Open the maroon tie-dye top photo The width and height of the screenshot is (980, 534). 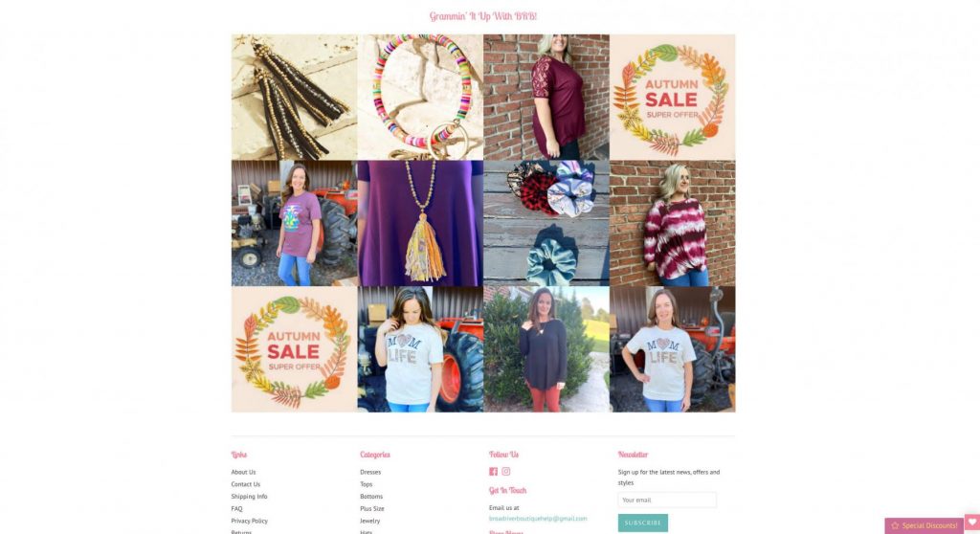(673, 223)
